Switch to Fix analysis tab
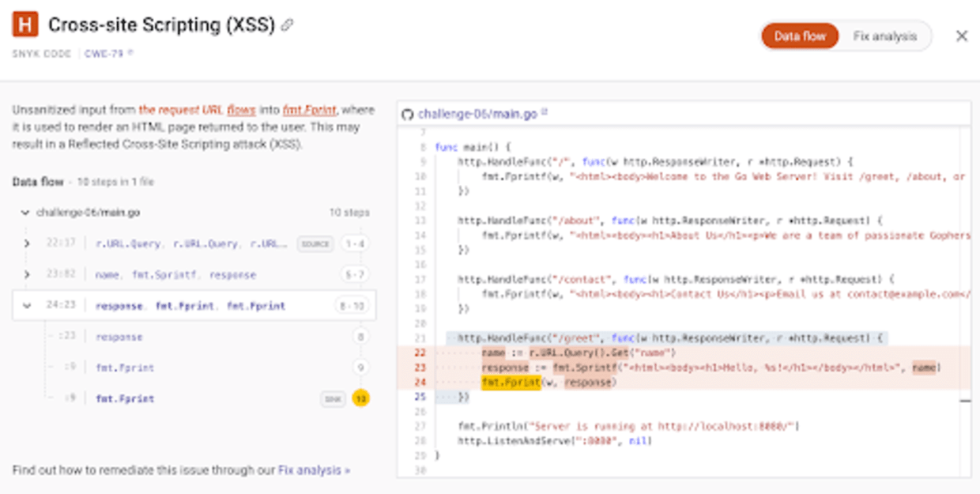 point(884,36)
